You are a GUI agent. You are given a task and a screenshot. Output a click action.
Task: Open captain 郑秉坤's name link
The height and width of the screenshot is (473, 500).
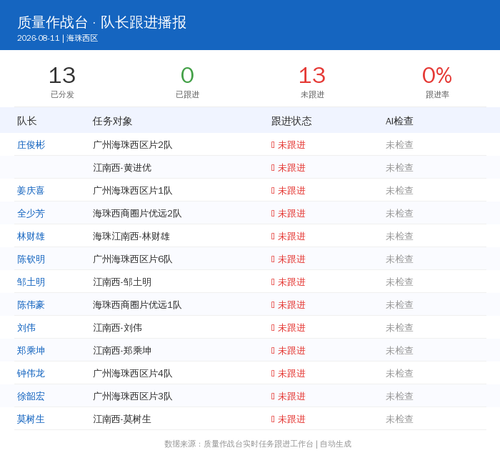click(x=31, y=351)
